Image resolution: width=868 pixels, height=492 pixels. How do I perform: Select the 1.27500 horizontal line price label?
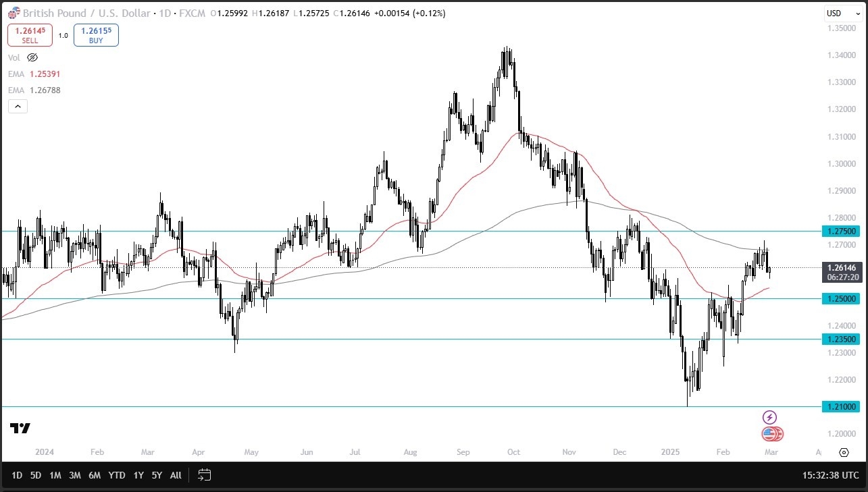pyautogui.click(x=840, y=231)
